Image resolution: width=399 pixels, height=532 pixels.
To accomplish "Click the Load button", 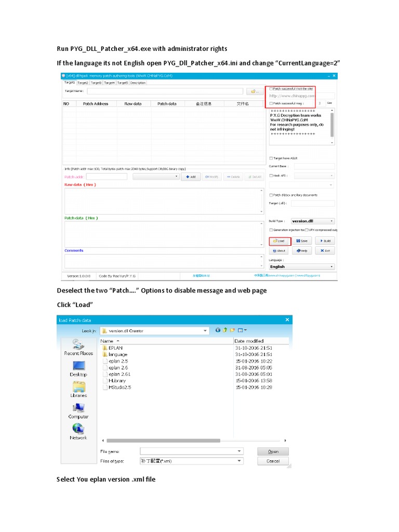I will (x=280, y=241).
